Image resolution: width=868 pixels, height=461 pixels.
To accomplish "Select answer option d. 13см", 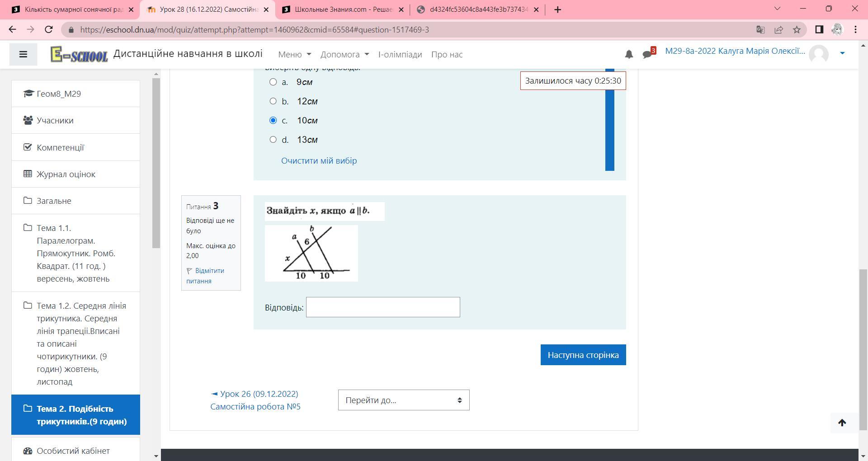I will 273,140.
